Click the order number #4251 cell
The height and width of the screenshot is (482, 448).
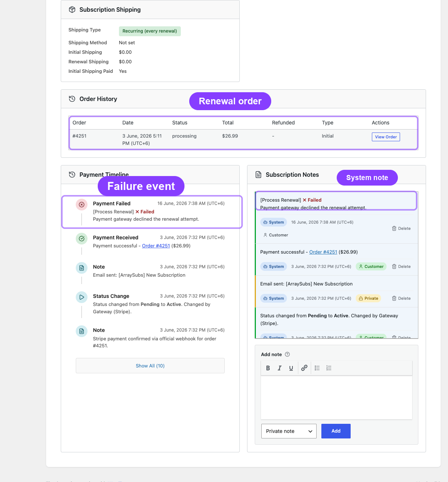[x=79, y=136]
